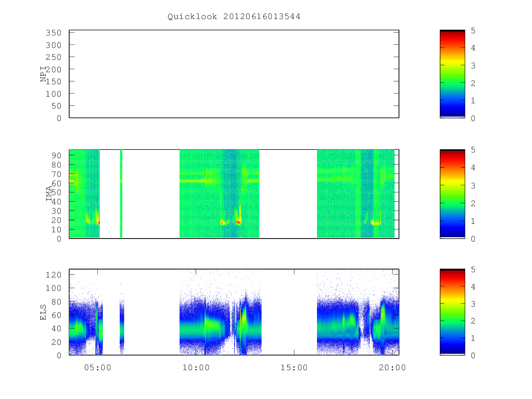Viewport: 532px width, 399px height.
Task: Click the 60 tick on ELS axis
Action: pos(56,315)
